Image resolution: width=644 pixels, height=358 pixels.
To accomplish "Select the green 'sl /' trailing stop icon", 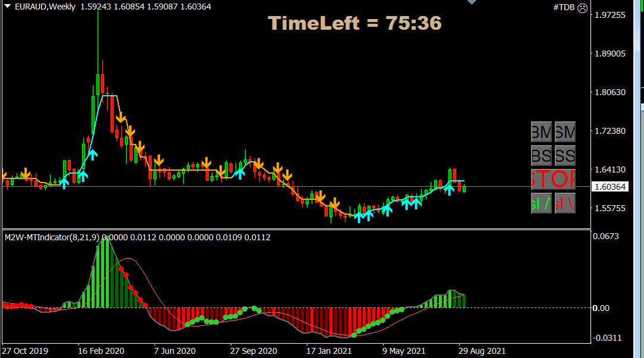I will pos(541,203).
